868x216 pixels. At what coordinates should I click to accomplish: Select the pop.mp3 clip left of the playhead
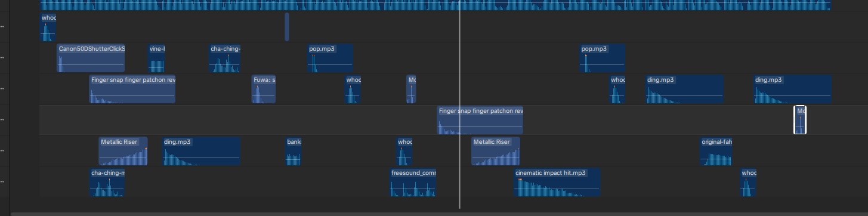(330, 58)
